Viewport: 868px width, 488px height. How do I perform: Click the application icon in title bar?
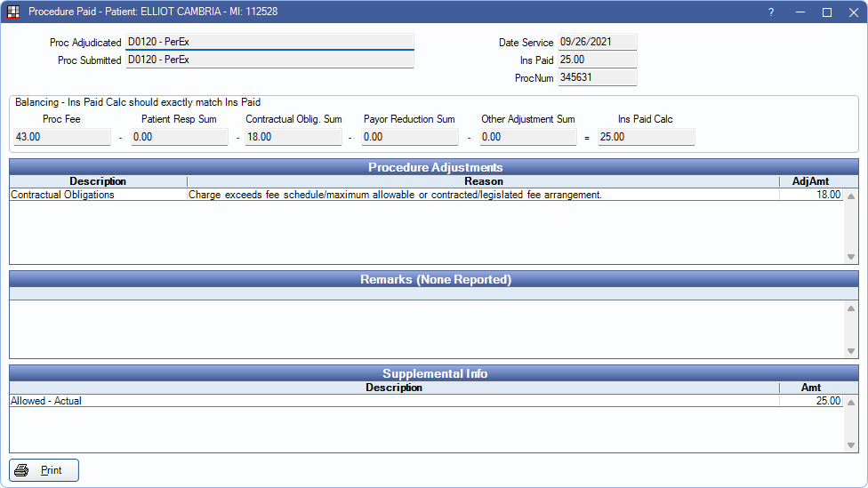click(x=13, y=12)
